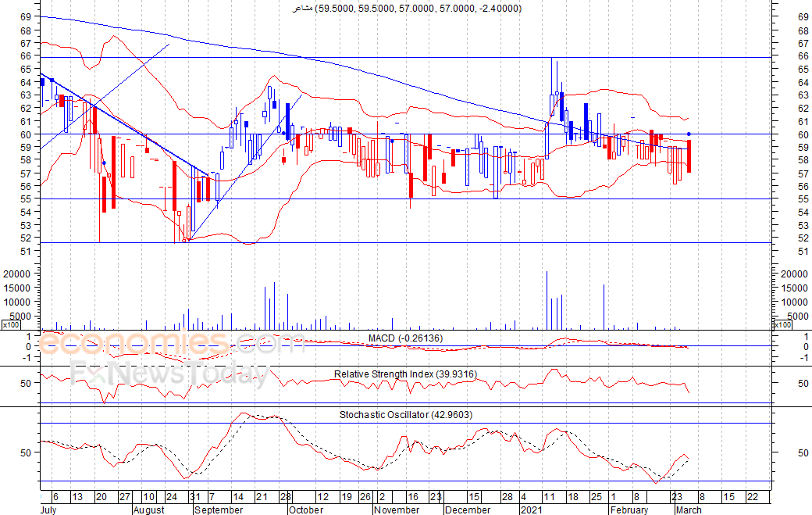Click price 66 on the right axis
This screenshot has width=812, height=515.
pos(803,56)
